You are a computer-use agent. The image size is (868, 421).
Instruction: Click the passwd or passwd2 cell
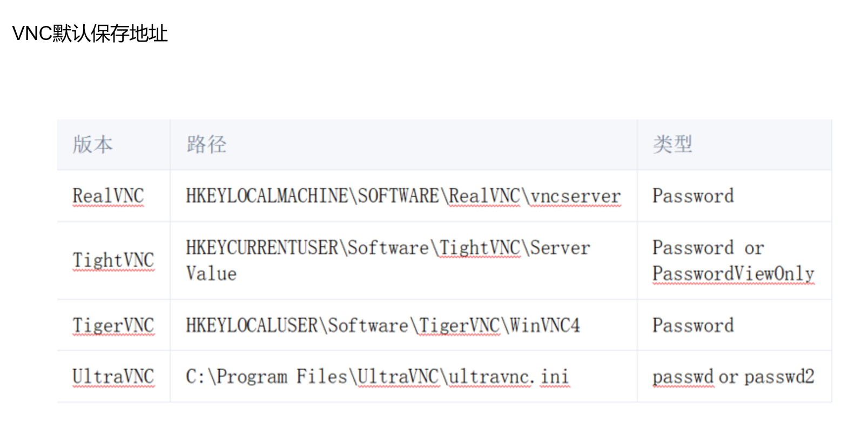[x=733, y=377]
